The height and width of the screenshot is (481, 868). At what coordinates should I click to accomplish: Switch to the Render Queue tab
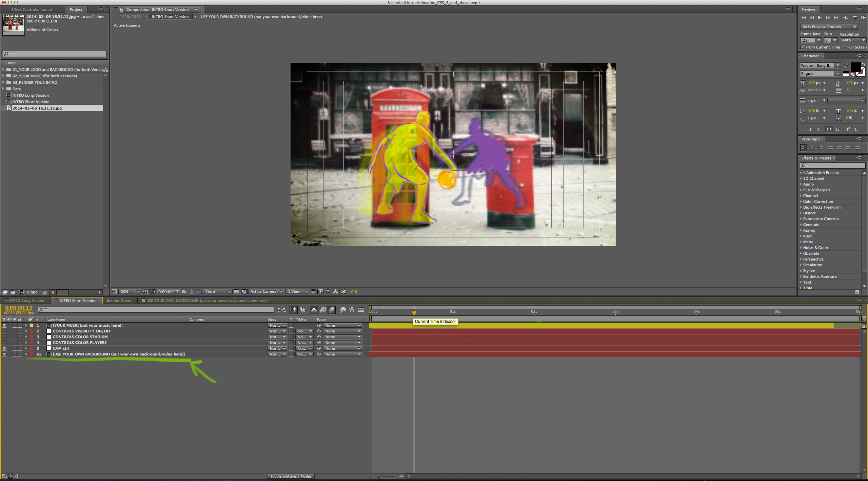pyautogui.click(x=119, y=301)
